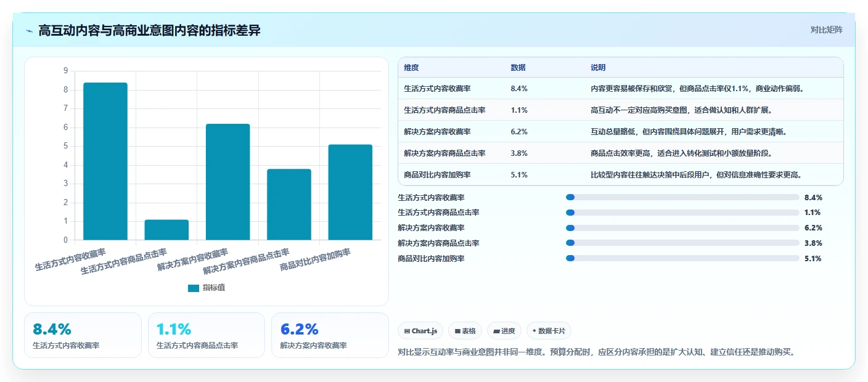Click the y-axis tick label 9
The width and height of the screenshot is (868, 382).
click(x=66, y=71)
